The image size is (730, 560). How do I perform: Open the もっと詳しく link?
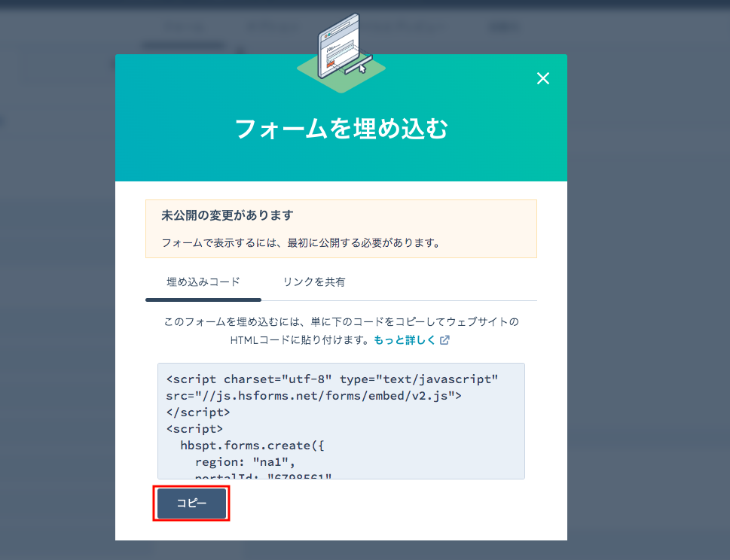[405, 340]
